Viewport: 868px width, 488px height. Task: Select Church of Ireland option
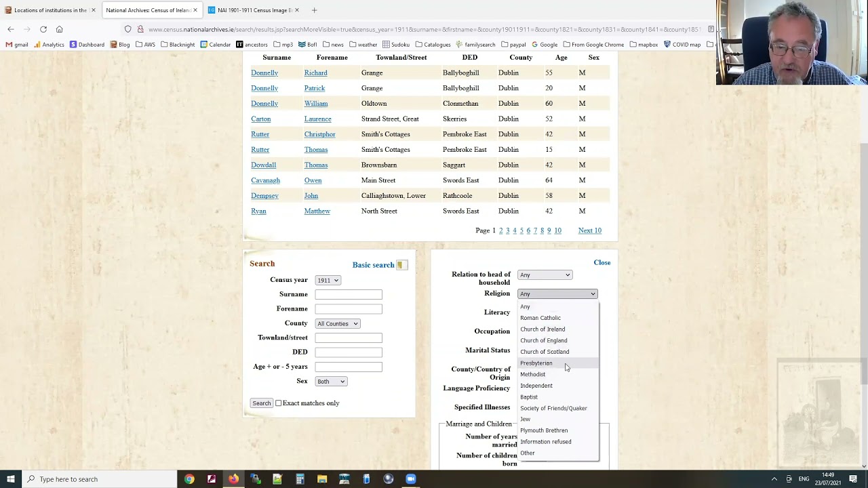point(558,329)
